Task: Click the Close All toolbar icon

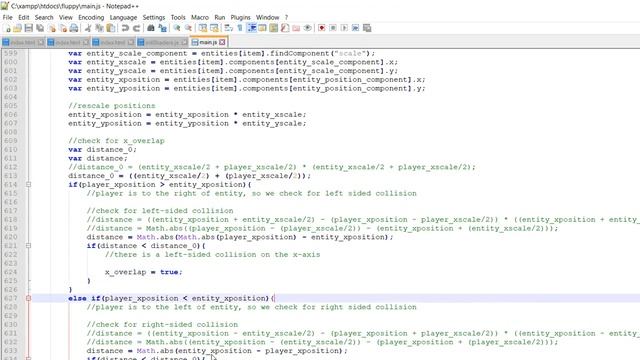Action: tap(63, 28)
